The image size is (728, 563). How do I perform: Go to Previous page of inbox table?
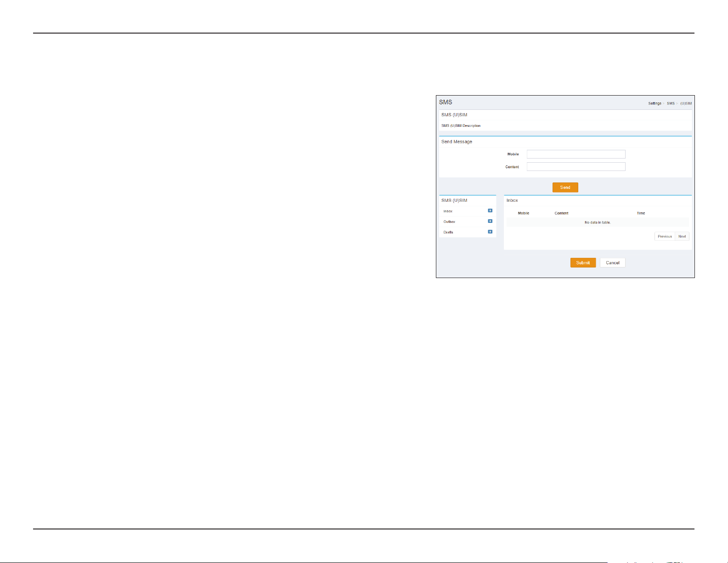665,236
